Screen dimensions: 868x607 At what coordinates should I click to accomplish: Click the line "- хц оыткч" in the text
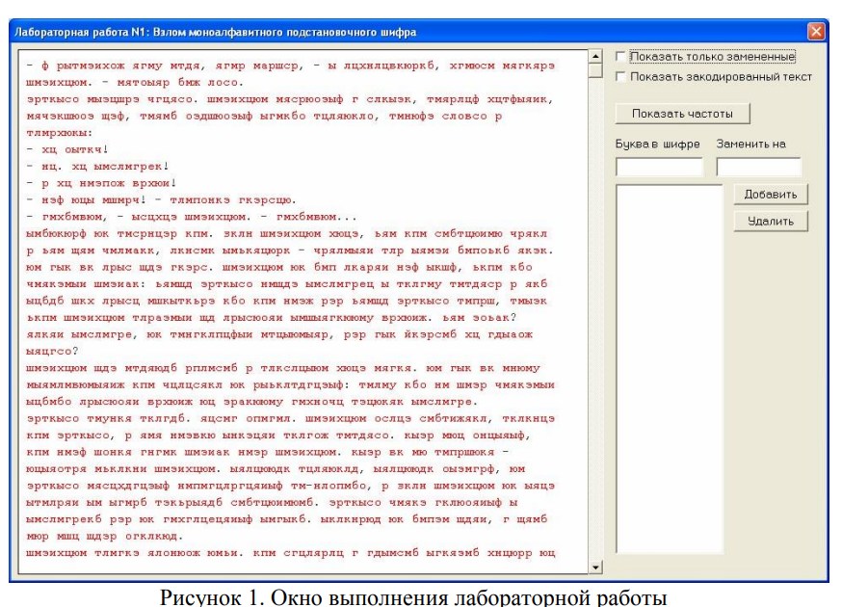point(67,149)
